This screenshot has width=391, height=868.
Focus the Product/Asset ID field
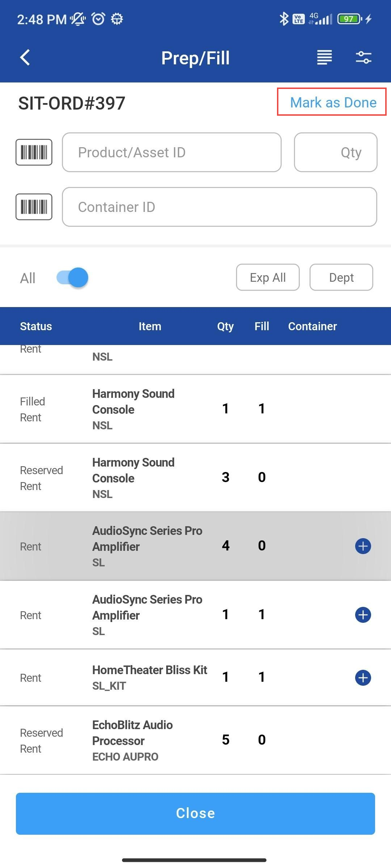(172, 152)
